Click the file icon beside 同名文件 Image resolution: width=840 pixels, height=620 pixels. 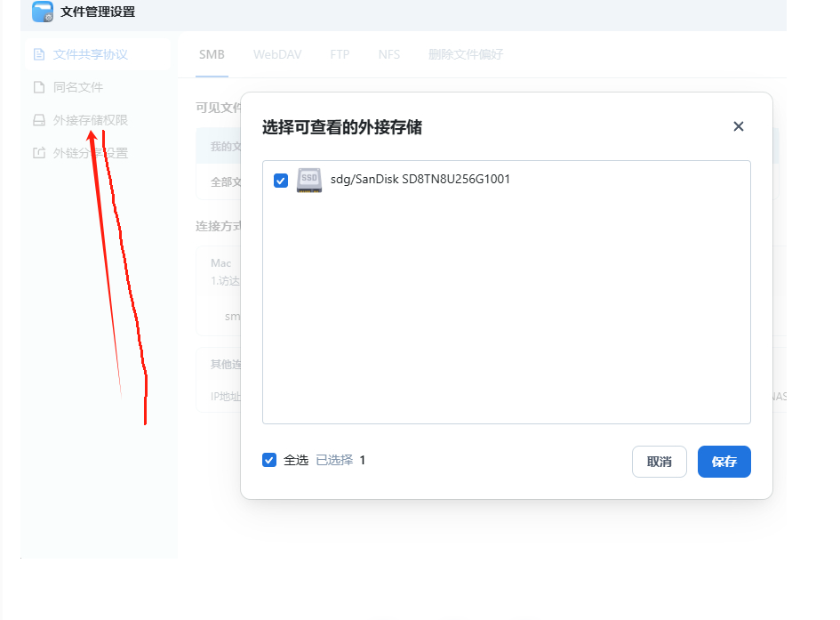click(x=38, y=87)
